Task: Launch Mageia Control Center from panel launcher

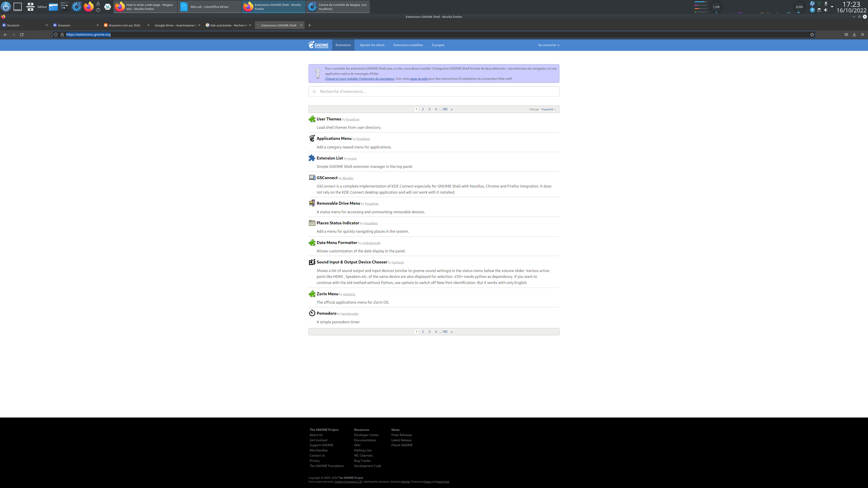Action: 77,7
